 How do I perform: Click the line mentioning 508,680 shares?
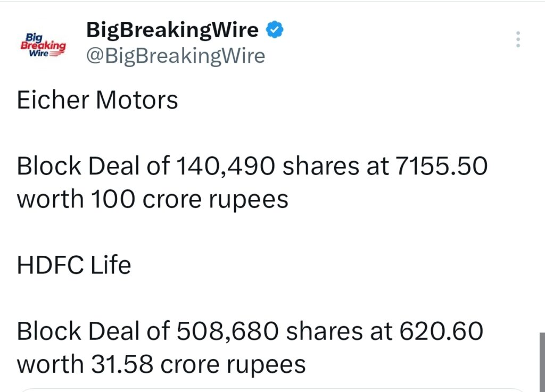(x=250, y=330)
